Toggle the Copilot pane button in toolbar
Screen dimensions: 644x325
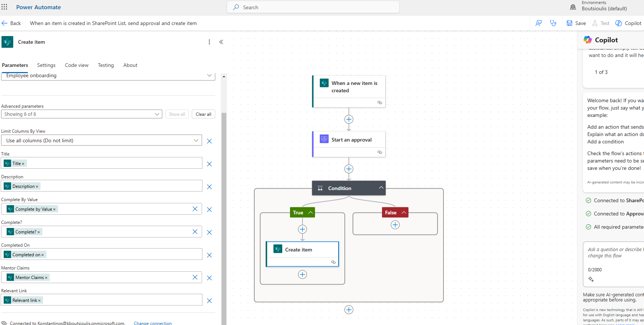point(629,23)
